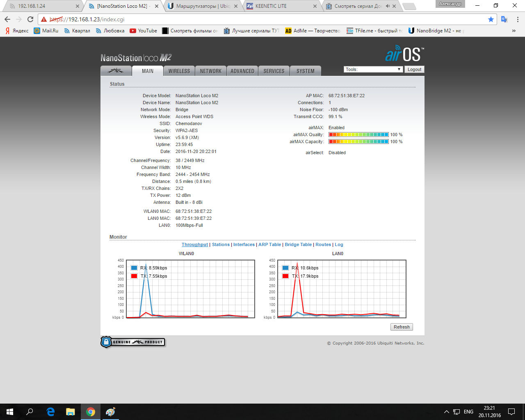Open Microsoft Edge from taskbar
The image size is (525, 420).
[50, 412]
